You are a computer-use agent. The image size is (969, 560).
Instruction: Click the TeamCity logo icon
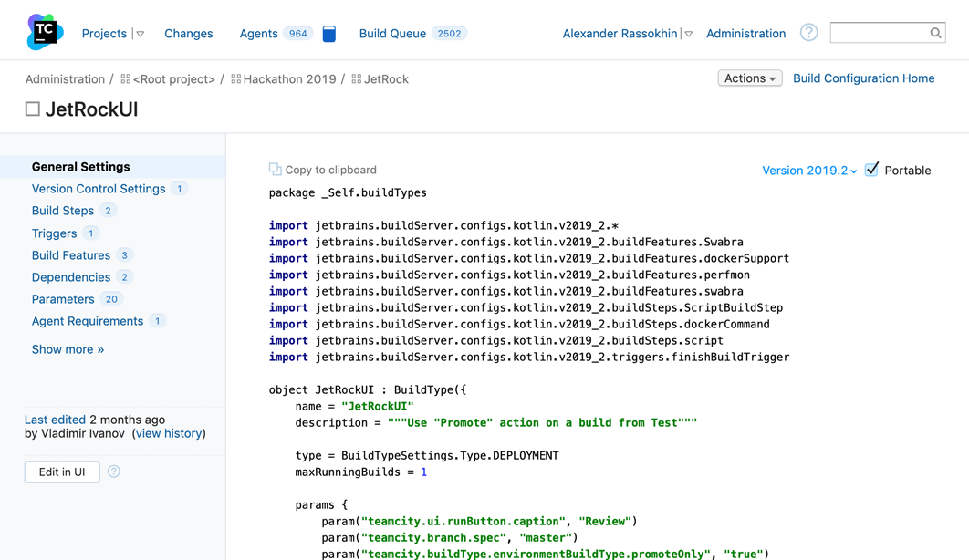[x=45, y=33]
